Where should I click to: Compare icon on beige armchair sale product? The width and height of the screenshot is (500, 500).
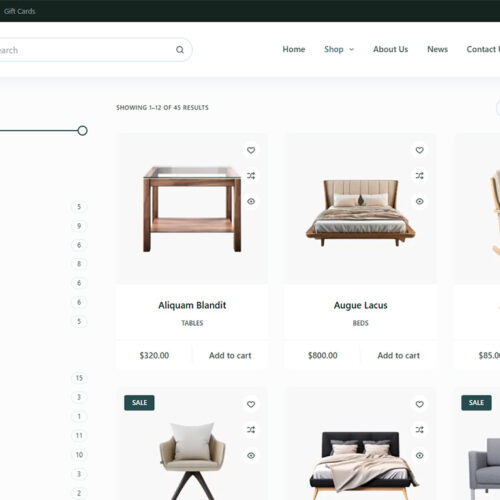251,430
